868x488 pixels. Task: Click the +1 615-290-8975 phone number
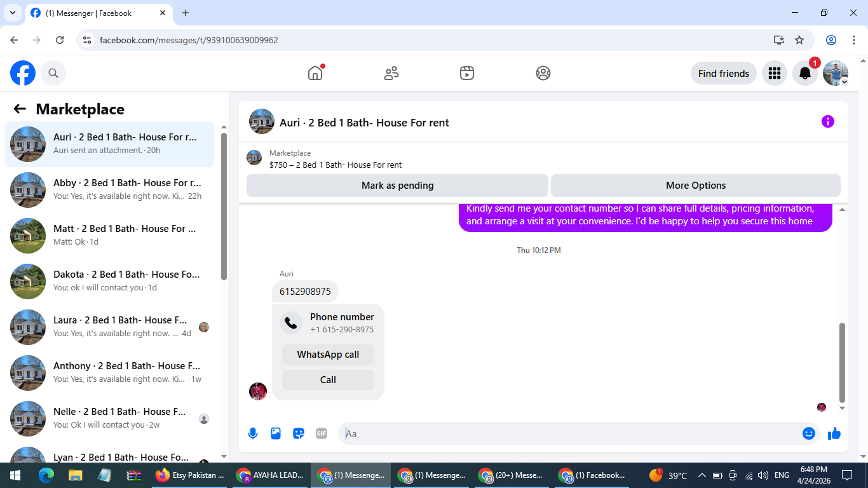tap(342, 330)
